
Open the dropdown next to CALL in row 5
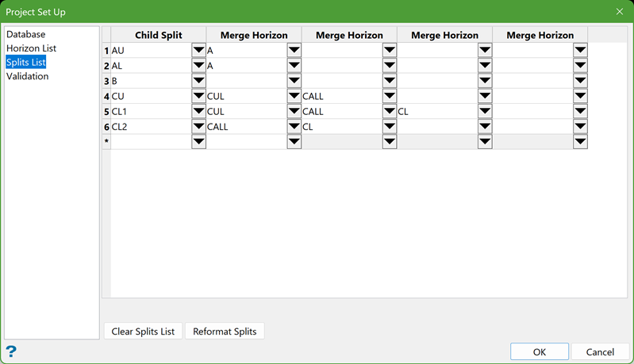(389, 111)
